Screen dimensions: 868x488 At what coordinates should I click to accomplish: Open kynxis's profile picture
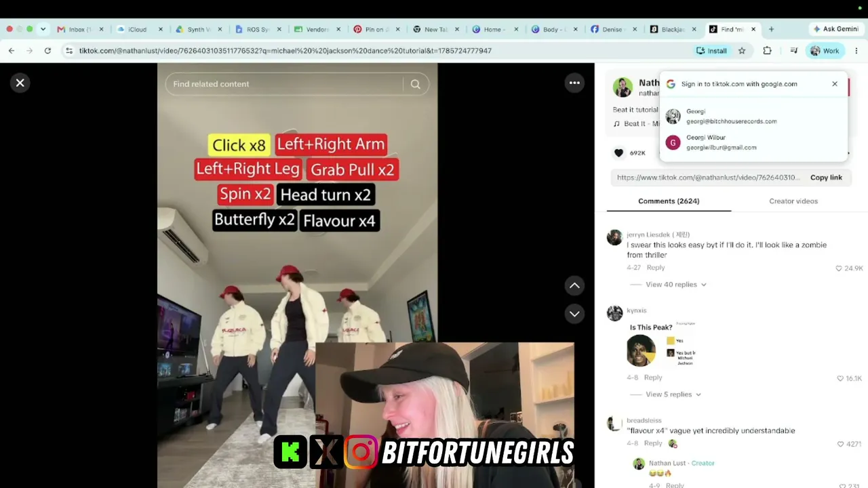point(614,313)
